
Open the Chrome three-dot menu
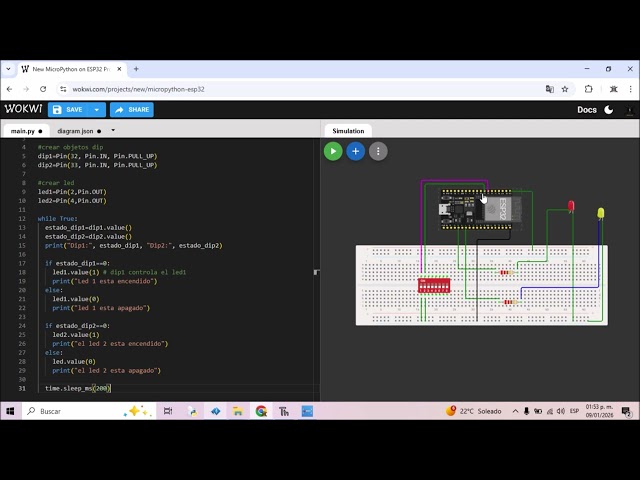tap(631, 89)
